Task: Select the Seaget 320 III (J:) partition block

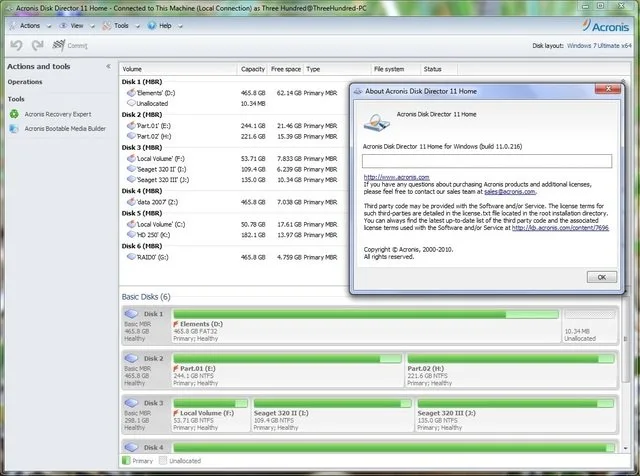Action: pos(515,415)
